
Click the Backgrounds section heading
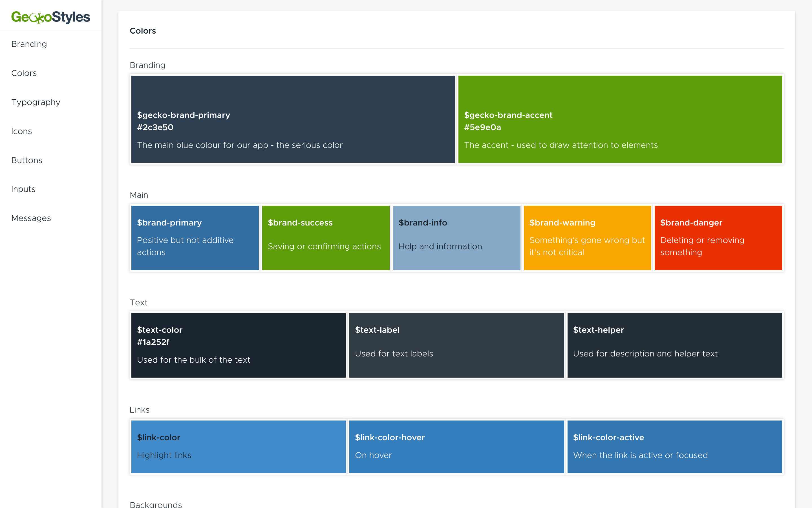(x=156, y=504)
